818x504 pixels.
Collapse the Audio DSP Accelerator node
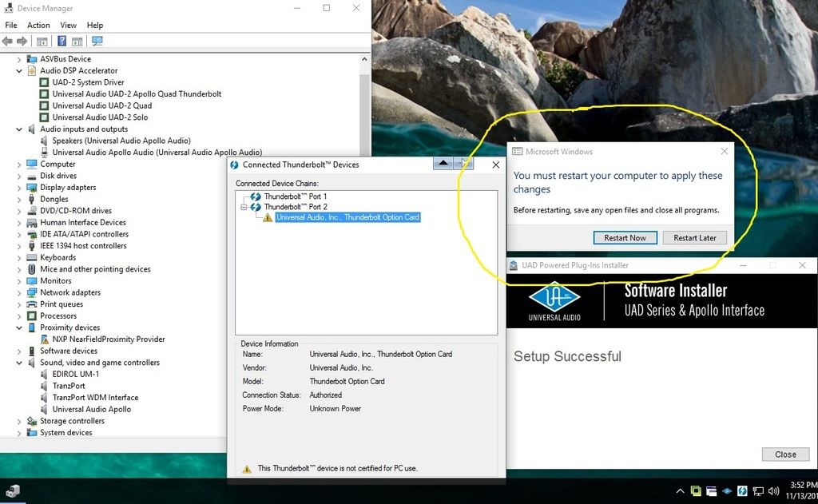point(20,71)
